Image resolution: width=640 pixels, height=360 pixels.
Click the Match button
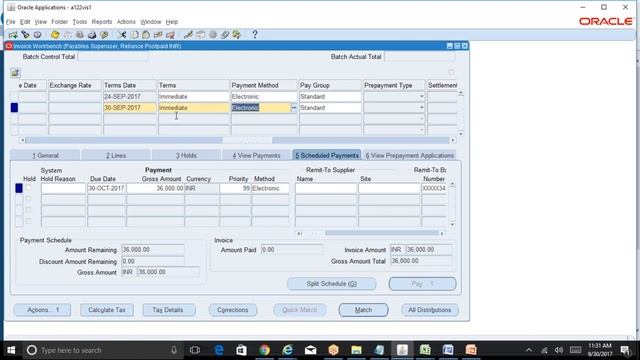click(x=363, y=310)
